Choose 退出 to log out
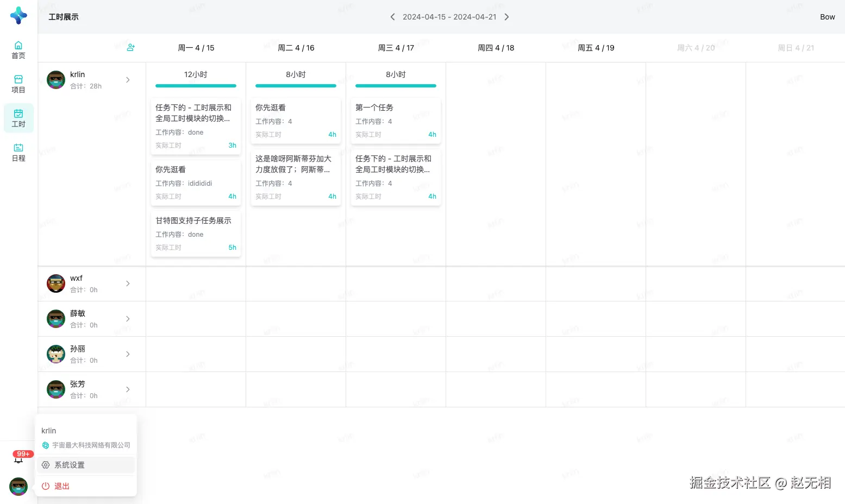The image size is (845, 504). pyautogui.click(x=86, y=486)
